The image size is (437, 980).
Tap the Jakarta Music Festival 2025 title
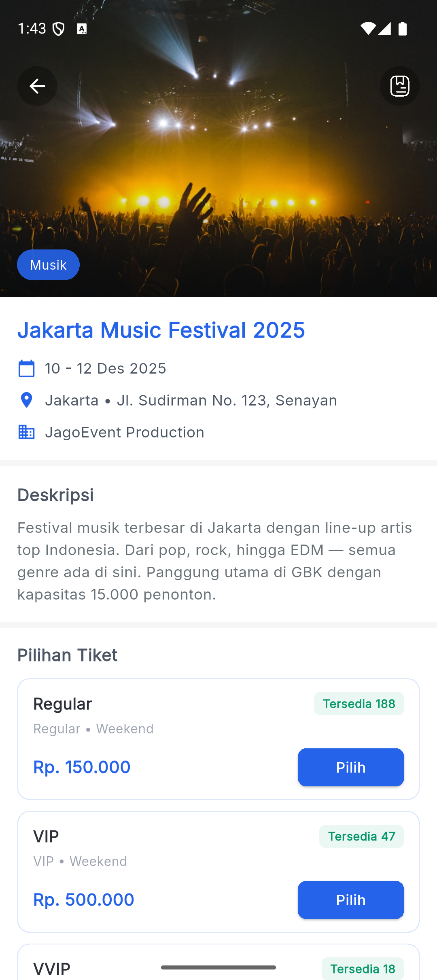point(161,330)
